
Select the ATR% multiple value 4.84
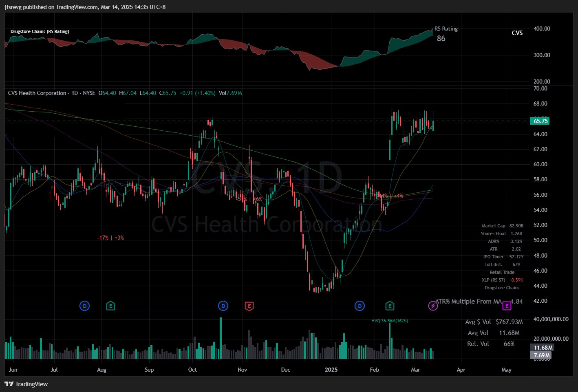(516, 302)
